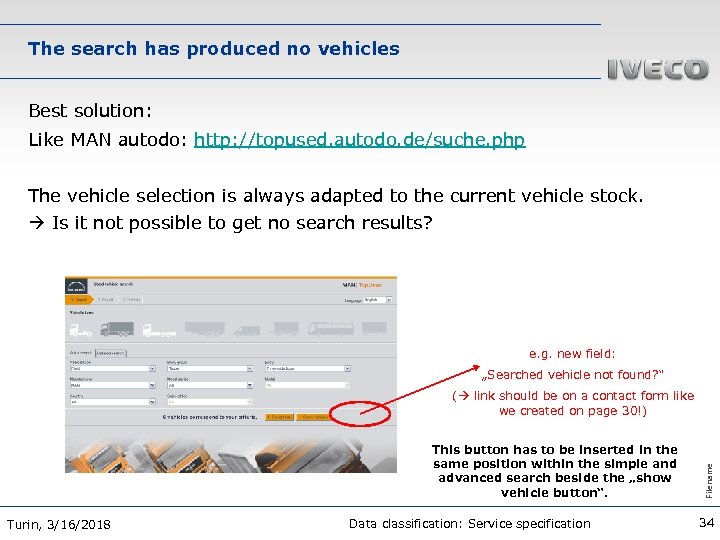720x540 pixels.
Task: Select the grey van vehicle icon
Action: point(247,331)
